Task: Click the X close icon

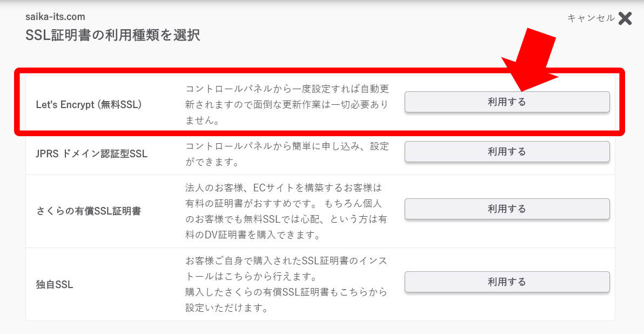Action: (625, 18)
